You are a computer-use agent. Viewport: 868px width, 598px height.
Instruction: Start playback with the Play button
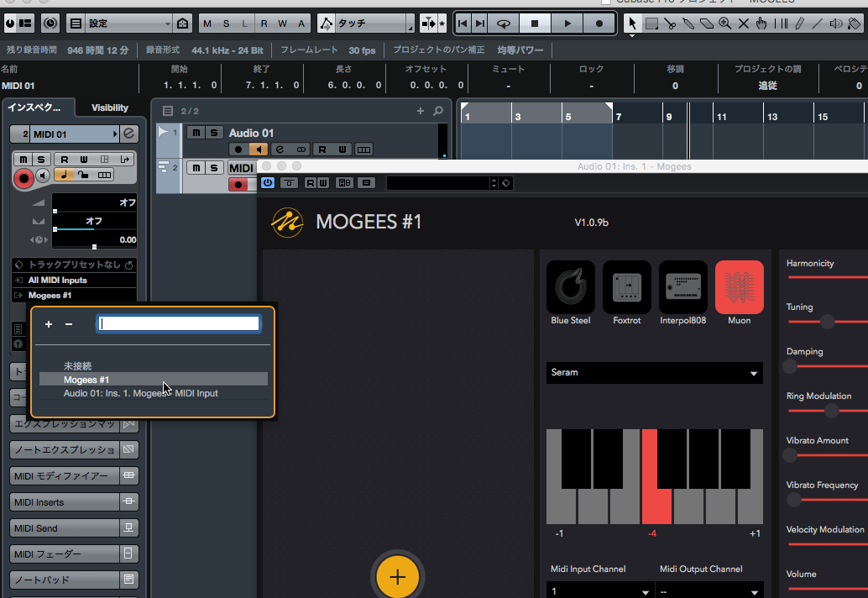point(567,24)
